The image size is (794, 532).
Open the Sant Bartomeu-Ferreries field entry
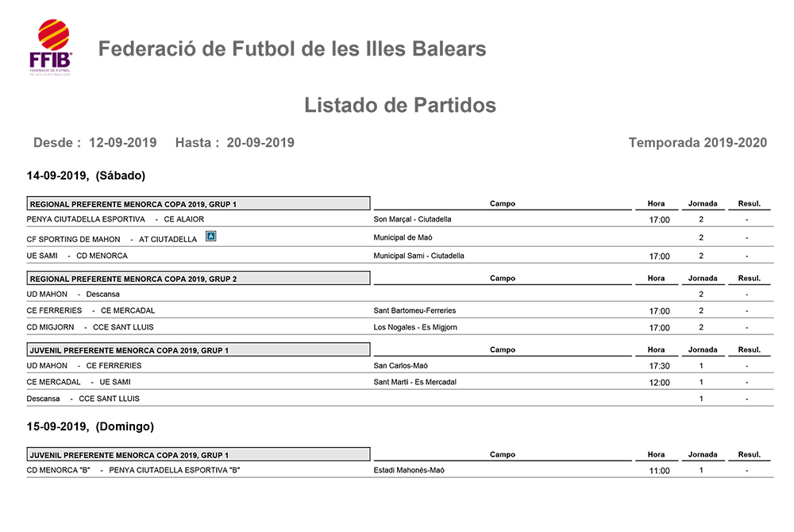[414, 310]
